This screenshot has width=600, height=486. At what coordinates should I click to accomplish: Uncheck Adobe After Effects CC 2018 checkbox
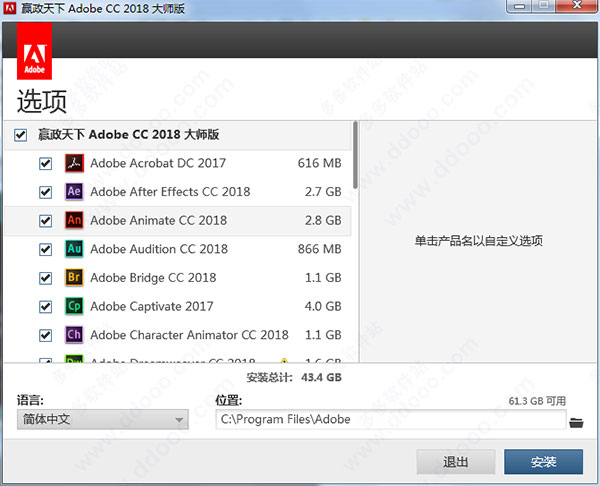[x=46, y=192]
